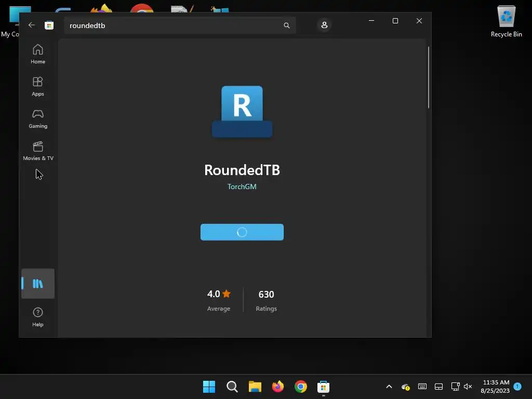The image size is (532, 399).
Task: Open the Gaming section in the sidebar
Action: point(38,119)
